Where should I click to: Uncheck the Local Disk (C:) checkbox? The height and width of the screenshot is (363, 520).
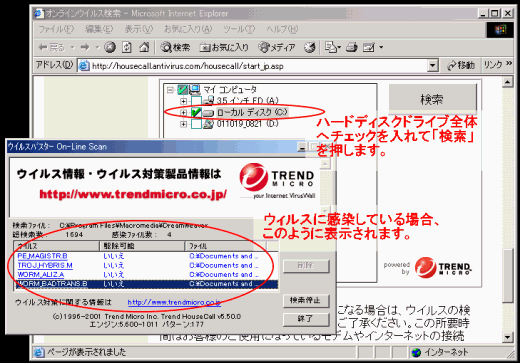click(196, 112)
